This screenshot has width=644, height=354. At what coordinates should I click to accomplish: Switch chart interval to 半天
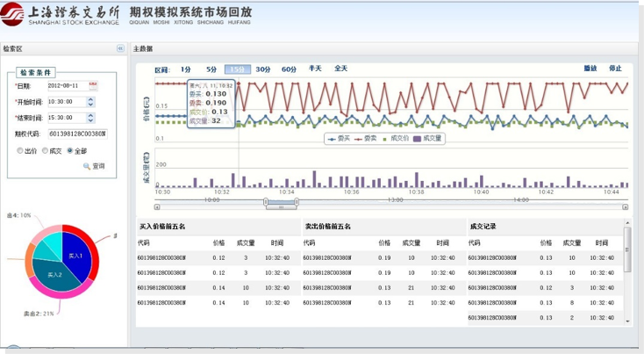[316, 69]
